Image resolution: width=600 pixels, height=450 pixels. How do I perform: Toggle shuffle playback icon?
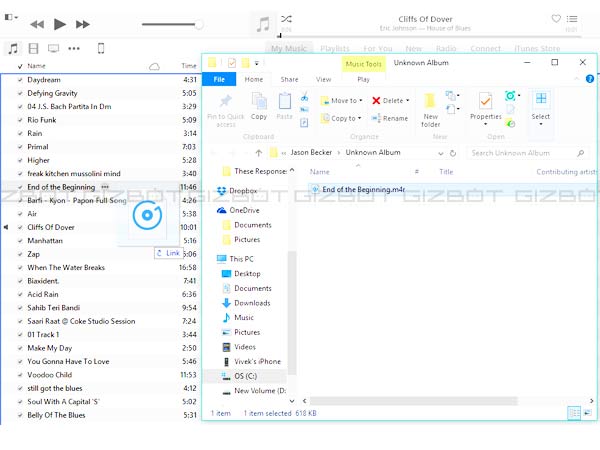click(287, 19)
